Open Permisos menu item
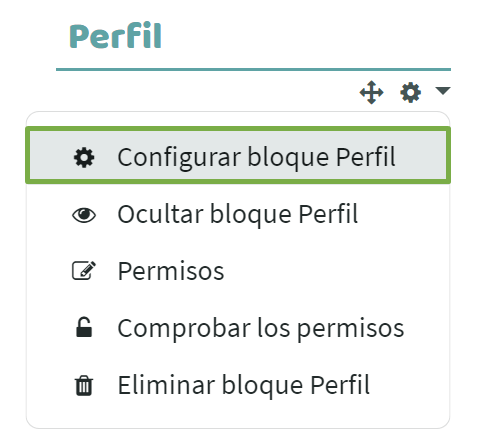Screen dimensions: 477x441 tap(238, 271)
